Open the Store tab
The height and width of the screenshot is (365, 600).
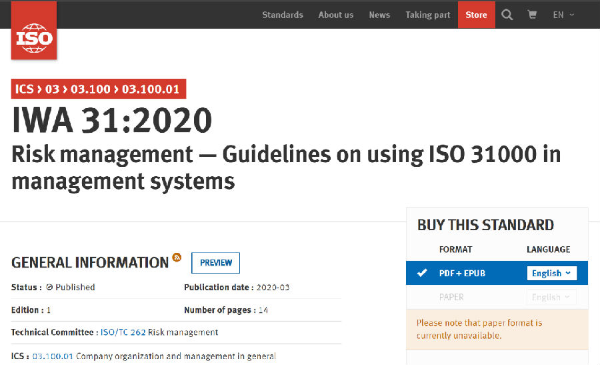(x=476, y=15)
